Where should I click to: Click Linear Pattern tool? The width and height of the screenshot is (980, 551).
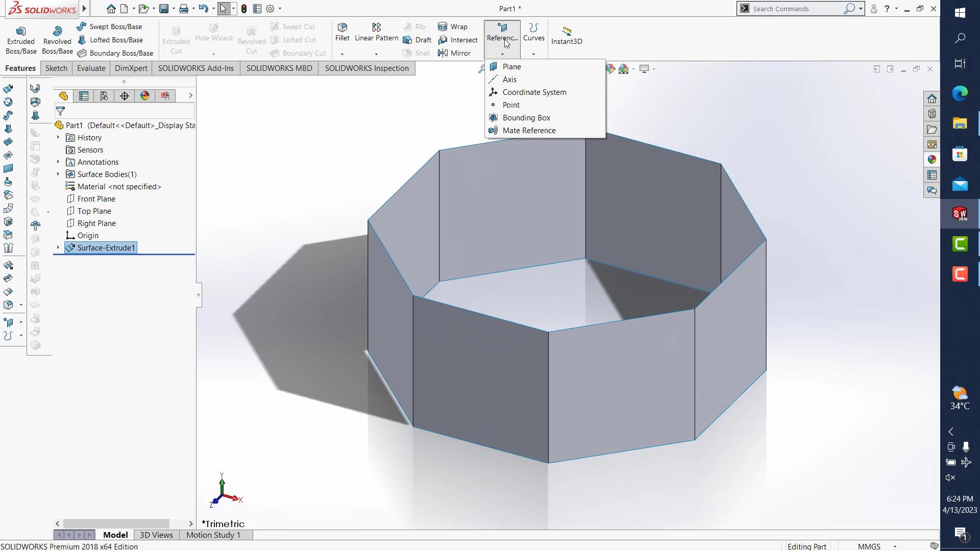click(x=377, y=32)
